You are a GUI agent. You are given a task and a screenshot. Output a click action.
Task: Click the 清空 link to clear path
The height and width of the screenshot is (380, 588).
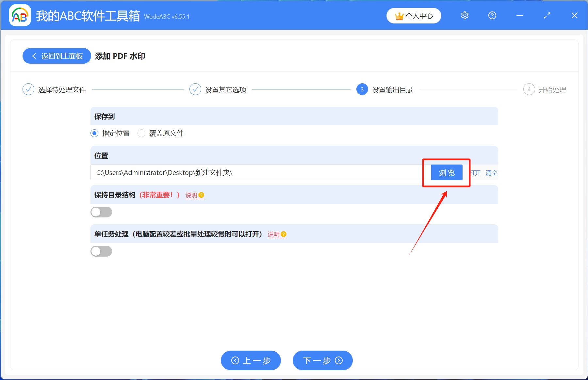(491, 173)
